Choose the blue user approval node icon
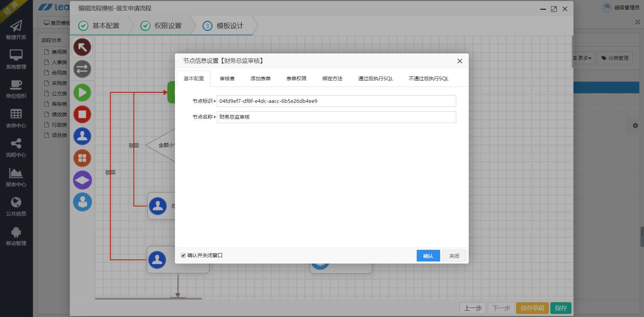644x317 pixels. click(82, 136)
